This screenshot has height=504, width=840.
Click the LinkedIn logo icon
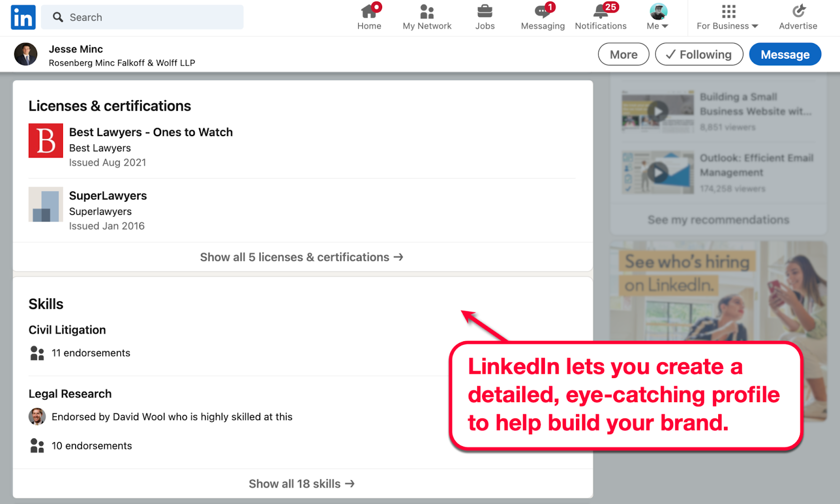23,17
